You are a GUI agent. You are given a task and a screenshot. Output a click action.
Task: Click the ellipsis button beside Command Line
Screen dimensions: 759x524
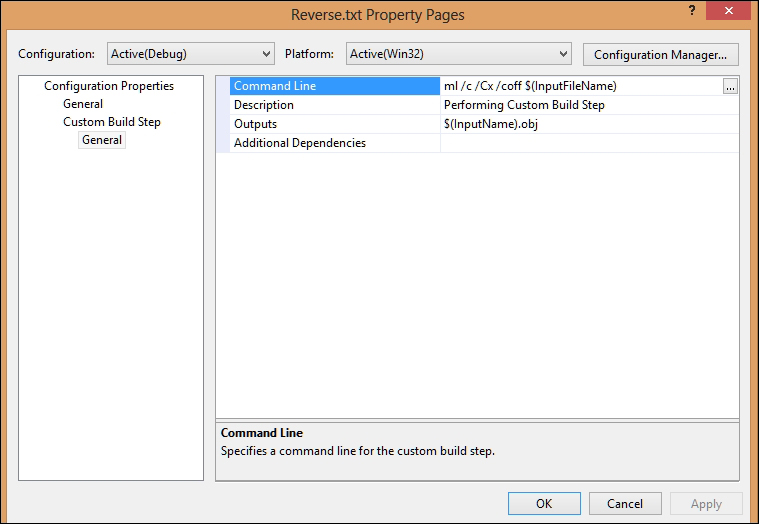coord(730,86)
